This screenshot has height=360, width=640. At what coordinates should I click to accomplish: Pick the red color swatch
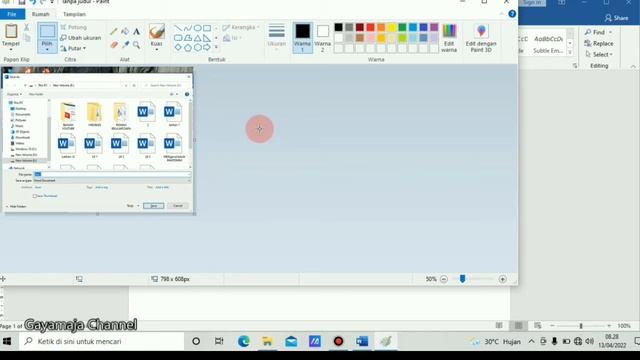370,27
